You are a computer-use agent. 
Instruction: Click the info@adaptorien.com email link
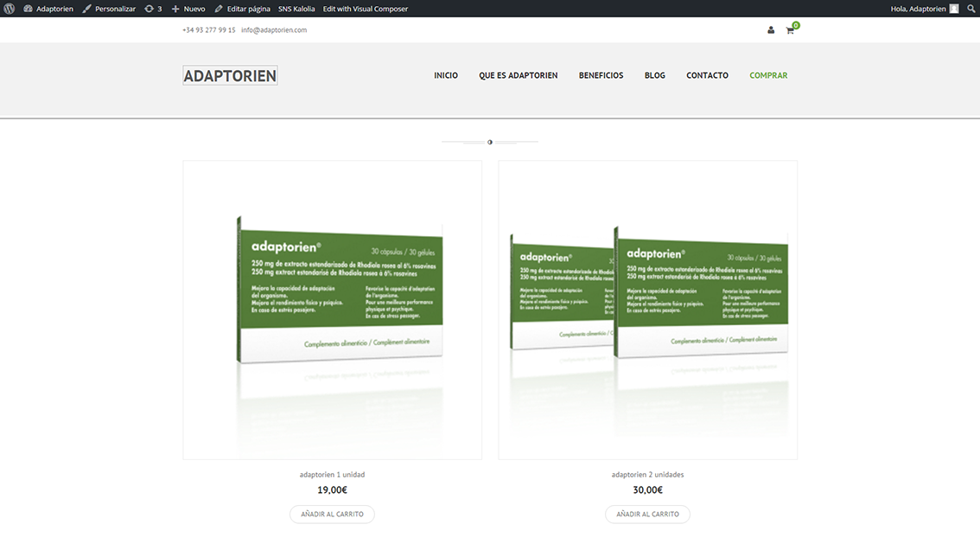tap(274, 30)
